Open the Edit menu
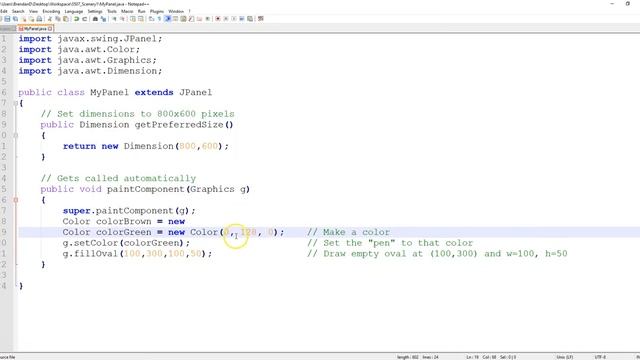This screenshot has height=360, width=640. [4, 11]
